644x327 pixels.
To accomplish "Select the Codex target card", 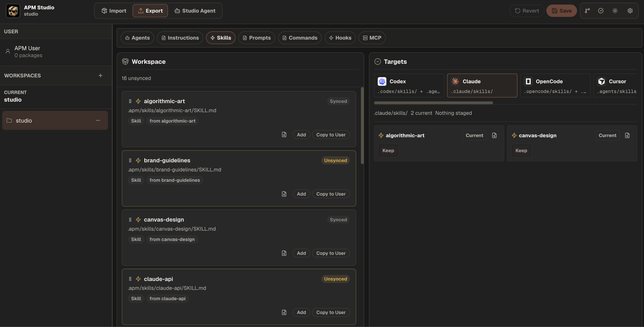I will click(x=409, y=85).
